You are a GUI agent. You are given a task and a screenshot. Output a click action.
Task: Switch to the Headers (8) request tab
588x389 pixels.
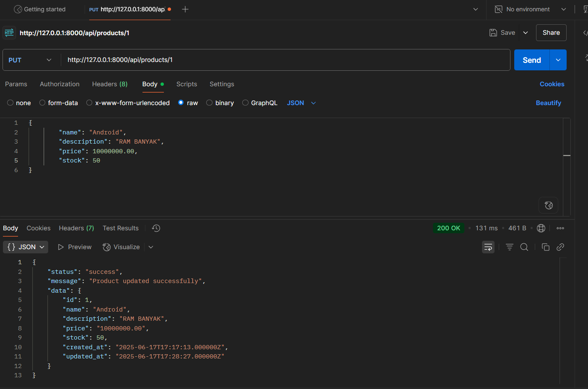(x=109, y=84)
